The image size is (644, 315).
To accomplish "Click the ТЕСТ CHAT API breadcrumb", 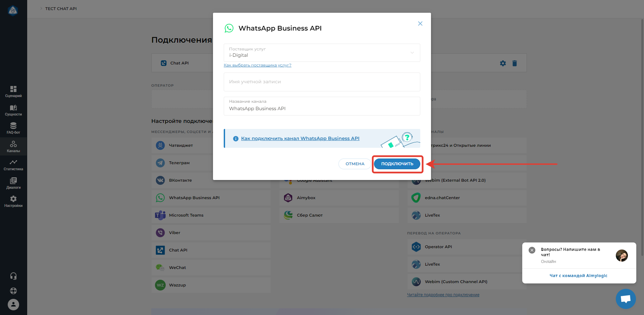I will click(61, 9).
